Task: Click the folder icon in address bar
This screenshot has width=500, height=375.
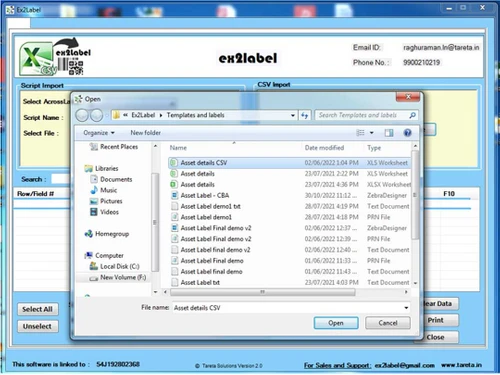Action: click(116, 115)
